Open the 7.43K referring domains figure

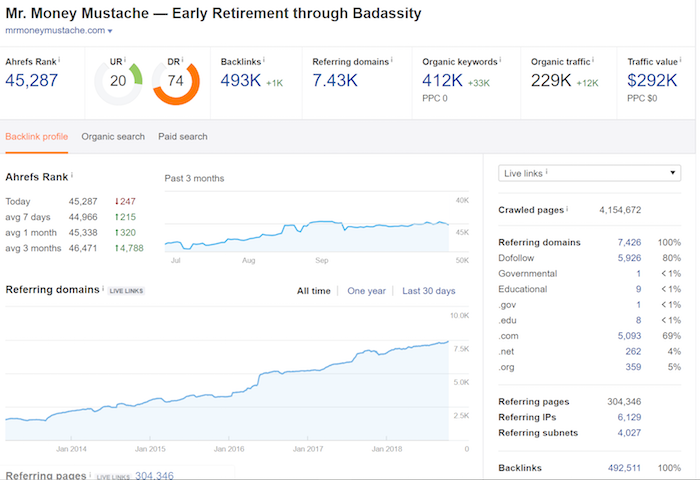(335, 80)
